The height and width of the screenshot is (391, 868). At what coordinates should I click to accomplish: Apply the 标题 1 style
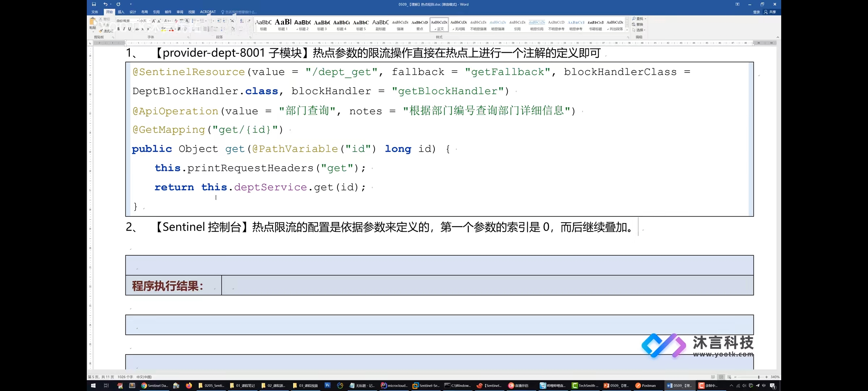(x=283, y=25)
